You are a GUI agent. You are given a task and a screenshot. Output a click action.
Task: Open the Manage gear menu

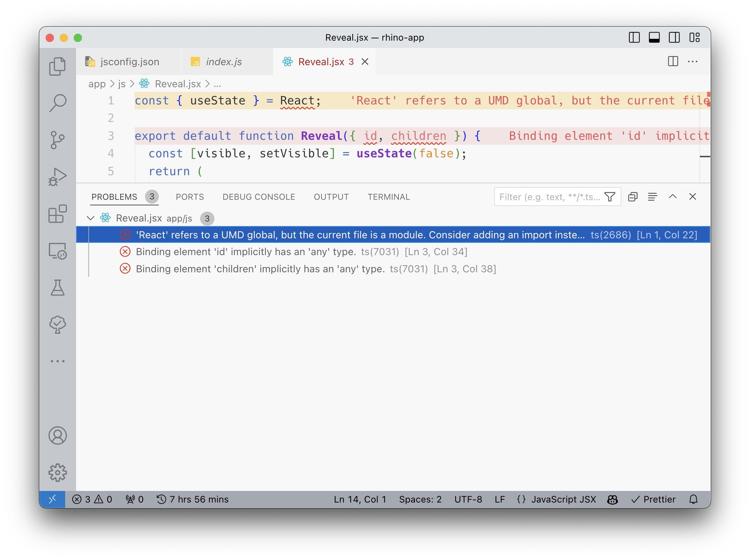[57, 472]
